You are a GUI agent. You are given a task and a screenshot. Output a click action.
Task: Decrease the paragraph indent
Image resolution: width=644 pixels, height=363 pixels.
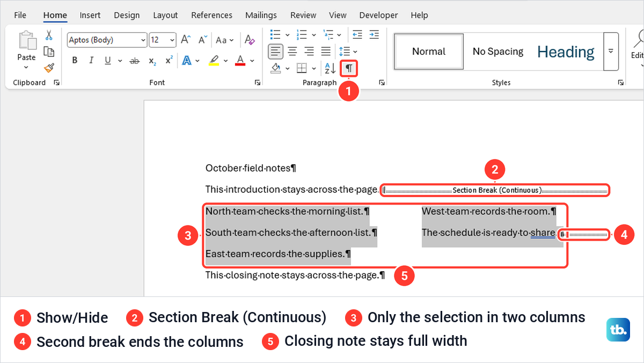[x=357, y=35]
